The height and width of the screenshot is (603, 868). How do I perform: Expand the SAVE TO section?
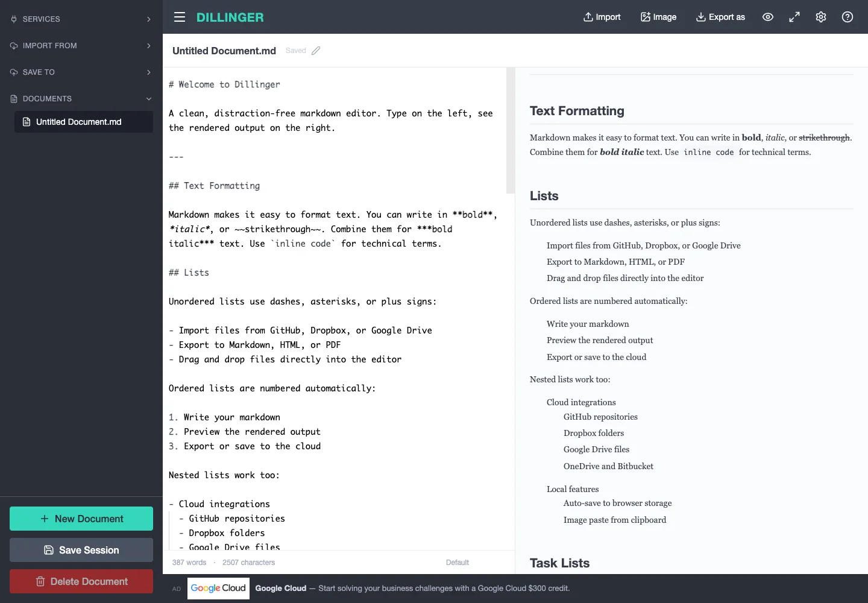point(81,72)
